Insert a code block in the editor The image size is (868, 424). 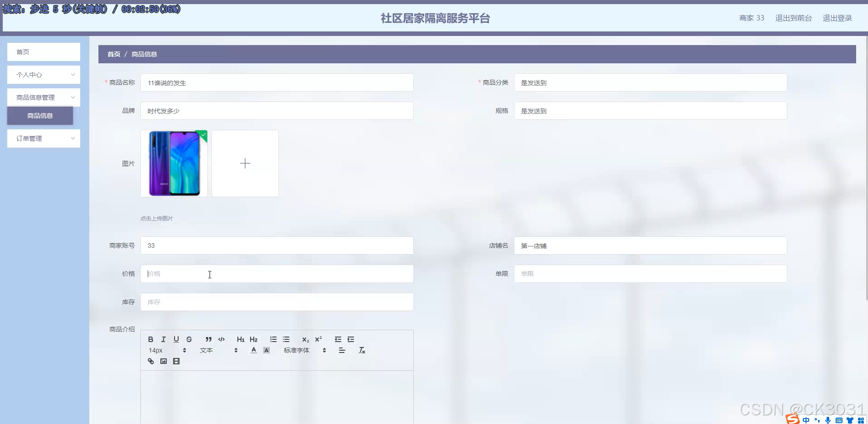pos(221,339)
